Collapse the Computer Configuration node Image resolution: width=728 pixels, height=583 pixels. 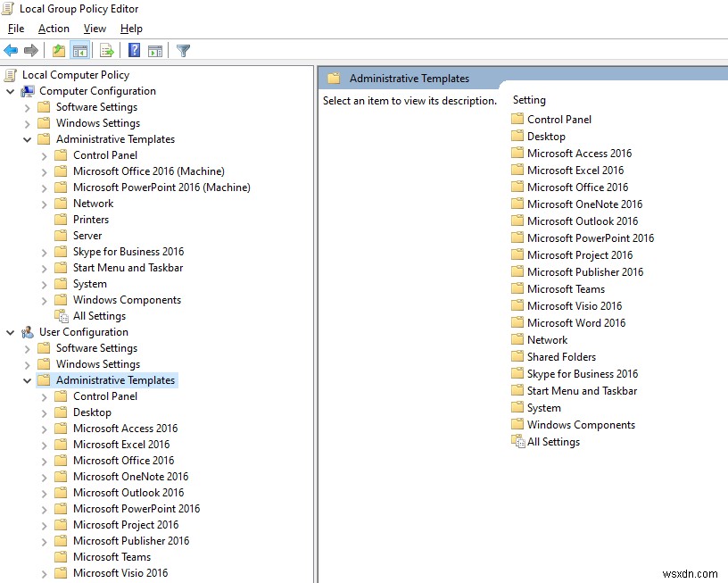tap(10, 92)
